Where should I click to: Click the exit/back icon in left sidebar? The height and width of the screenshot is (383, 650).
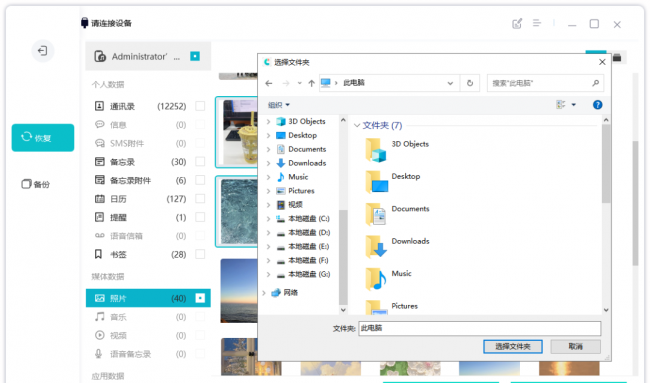43,51
